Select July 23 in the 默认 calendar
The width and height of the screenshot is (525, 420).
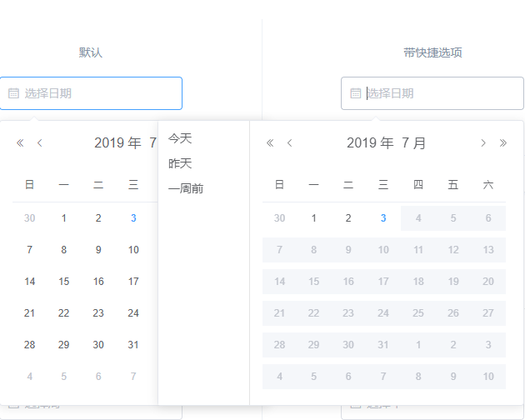coord(98,313)
